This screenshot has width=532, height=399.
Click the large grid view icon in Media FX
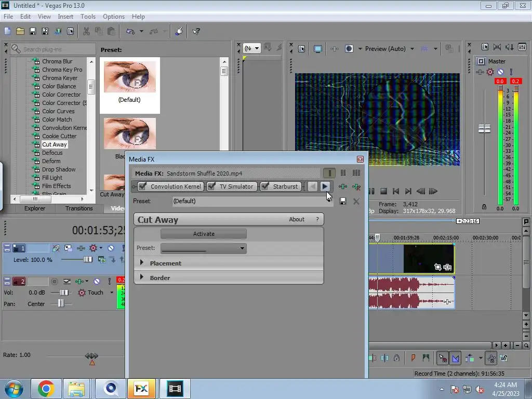click(x=356, y=173)
